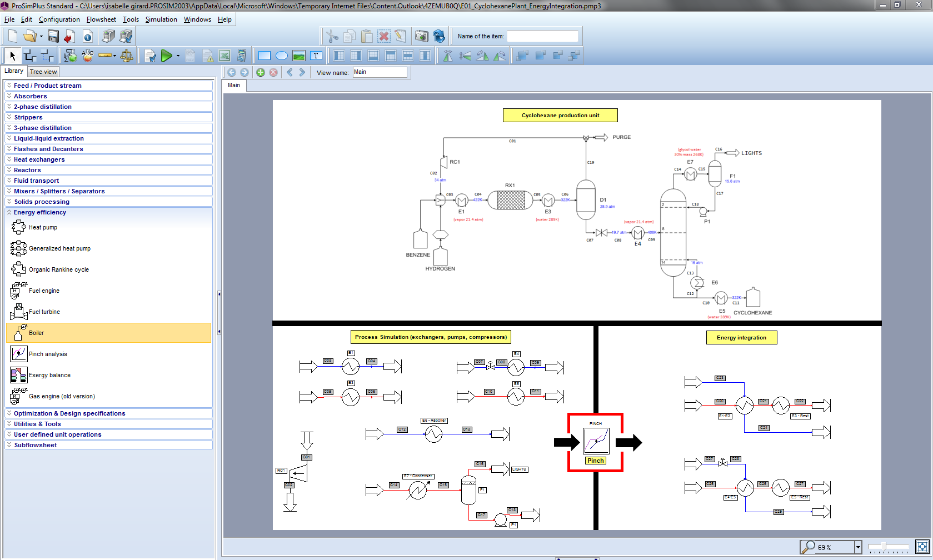Viewport: 933px width, 560px height.
Task: Select the arrow selection tool
Action: (12, 56)
